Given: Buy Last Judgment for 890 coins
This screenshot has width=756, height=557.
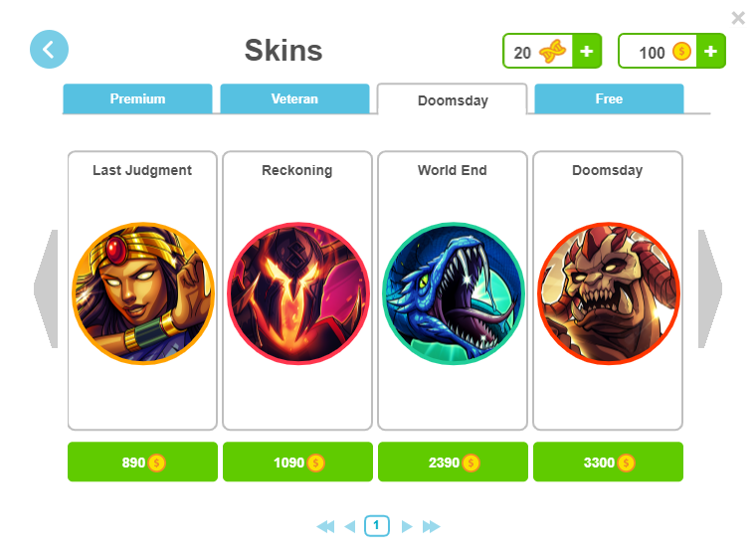Looking at the screenshot, I should (x=142, y=462).
